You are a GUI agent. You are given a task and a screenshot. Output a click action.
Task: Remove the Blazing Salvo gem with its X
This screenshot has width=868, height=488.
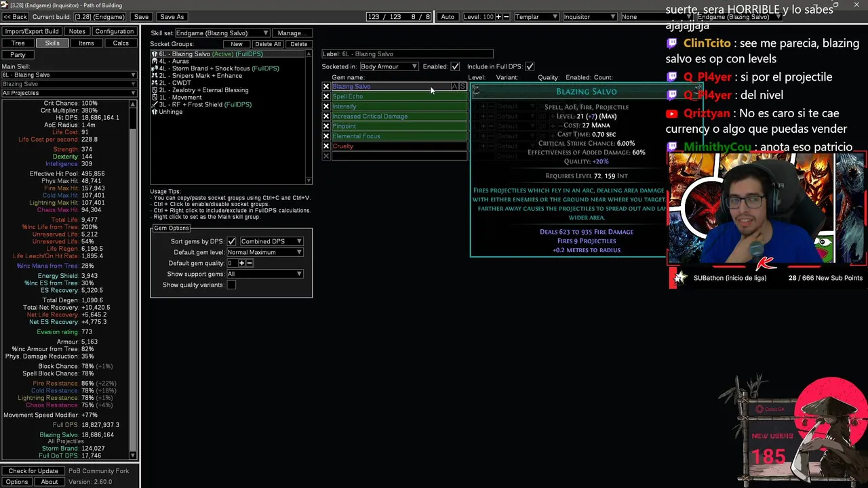326,87
